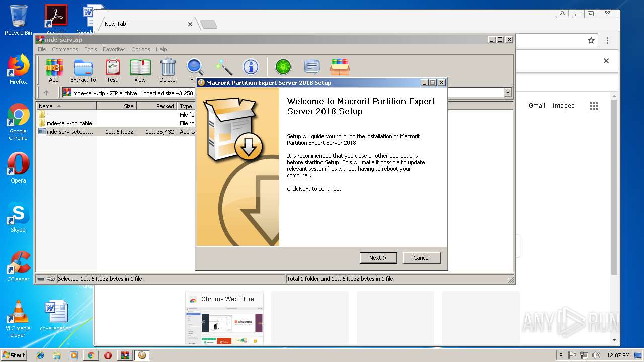
Task: Open the coveragefind Word document
Action: pyautogui.click(x=56, y=316)
